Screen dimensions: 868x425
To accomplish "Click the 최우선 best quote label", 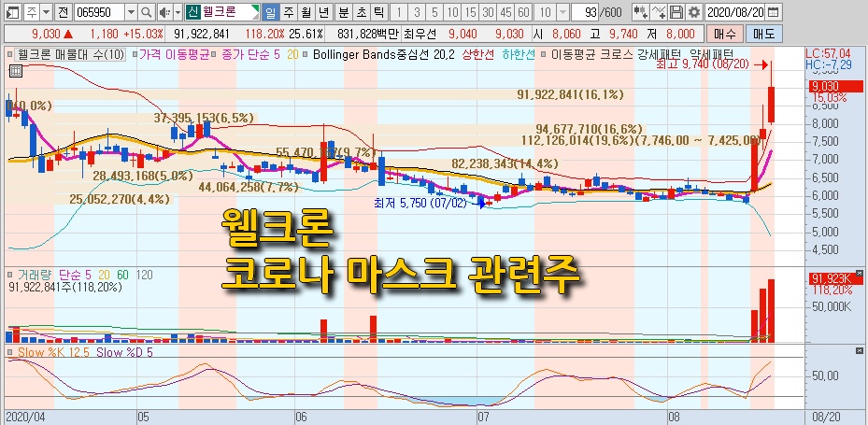I will [420, 35].
